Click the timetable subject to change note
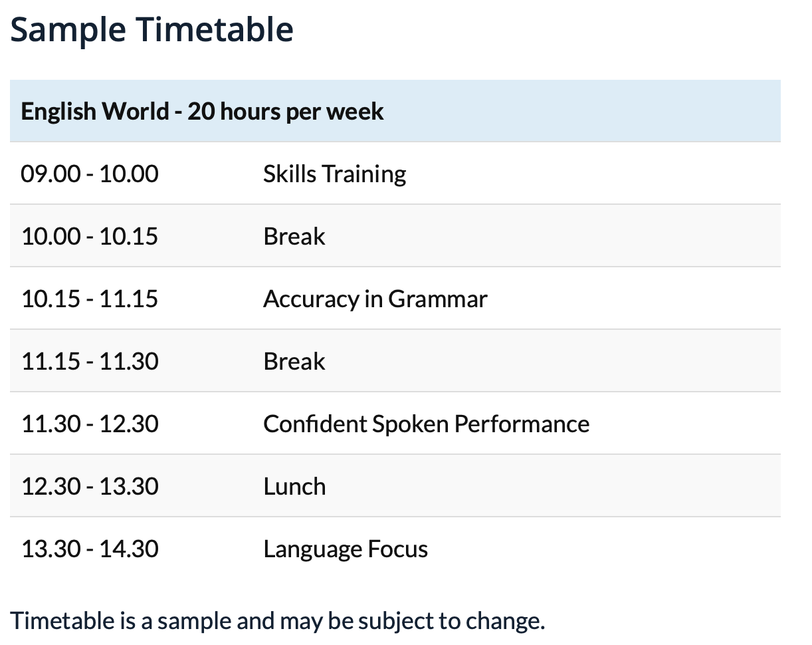 (x=278, y=621)
